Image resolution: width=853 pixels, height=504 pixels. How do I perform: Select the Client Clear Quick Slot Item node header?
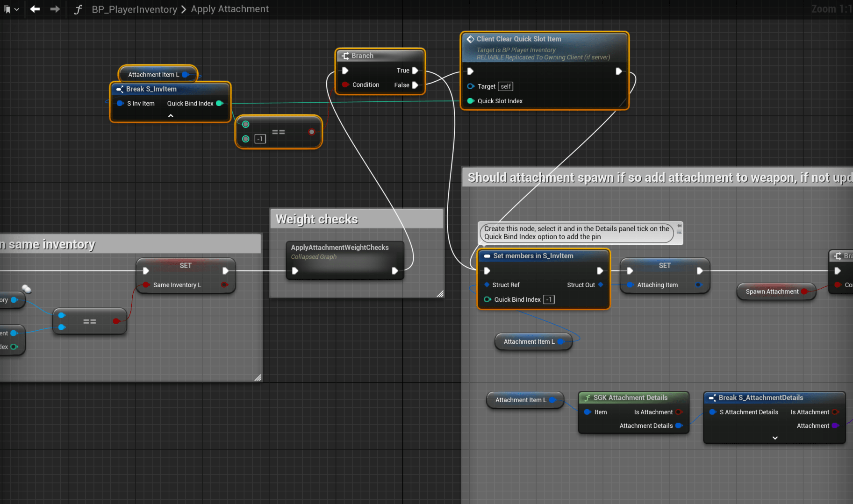click(x=519, y=39)
